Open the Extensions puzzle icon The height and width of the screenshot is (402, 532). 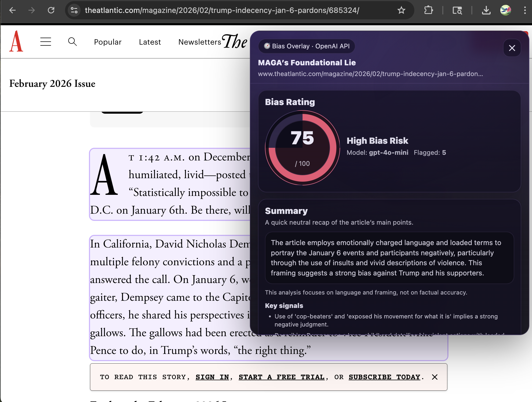(429, 10)
